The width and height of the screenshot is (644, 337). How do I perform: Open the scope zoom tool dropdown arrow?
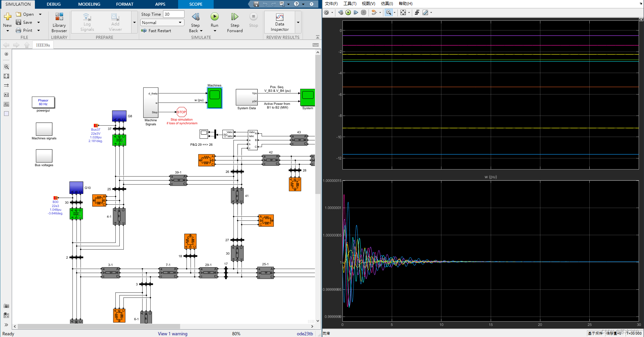(x=394, y=12)
